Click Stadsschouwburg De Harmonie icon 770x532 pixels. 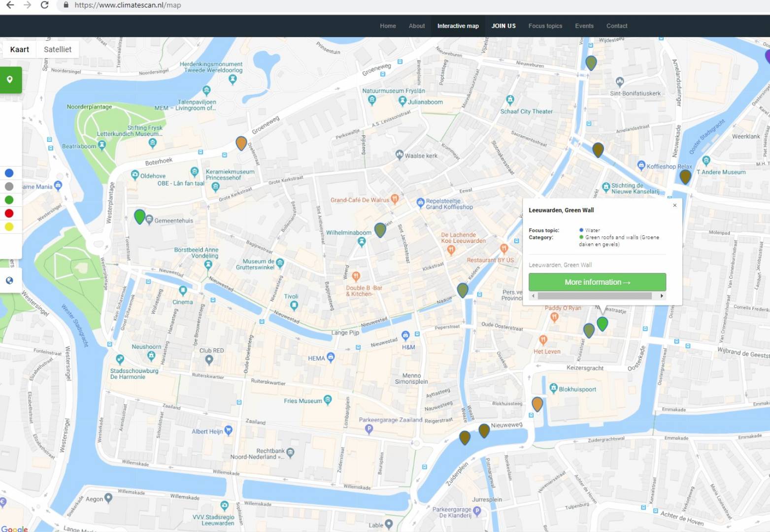[x=119, y=360]
